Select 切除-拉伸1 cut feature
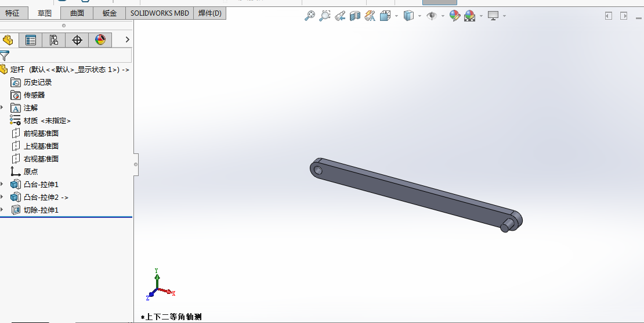 coord(41,210)
